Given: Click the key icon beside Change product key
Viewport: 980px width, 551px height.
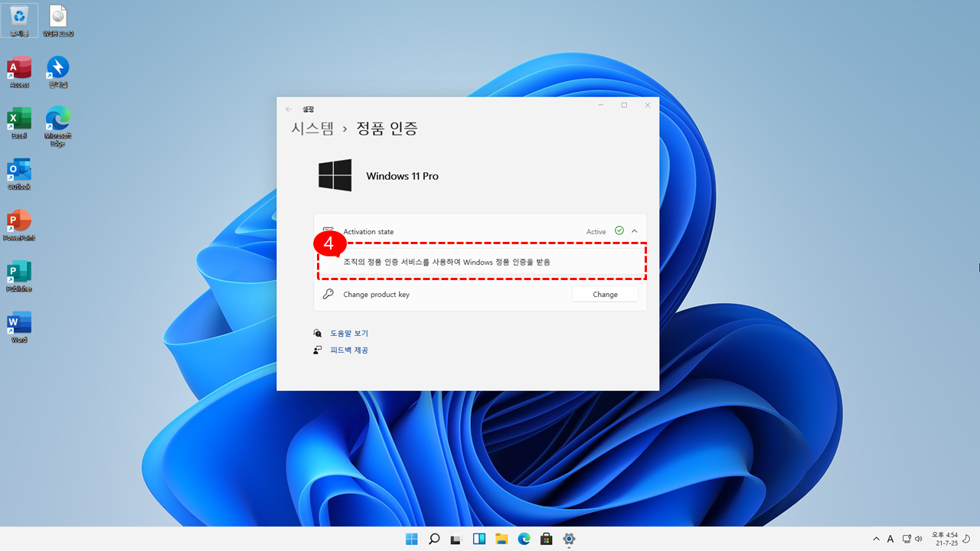Looking at the screenshot, I should 328,294.
